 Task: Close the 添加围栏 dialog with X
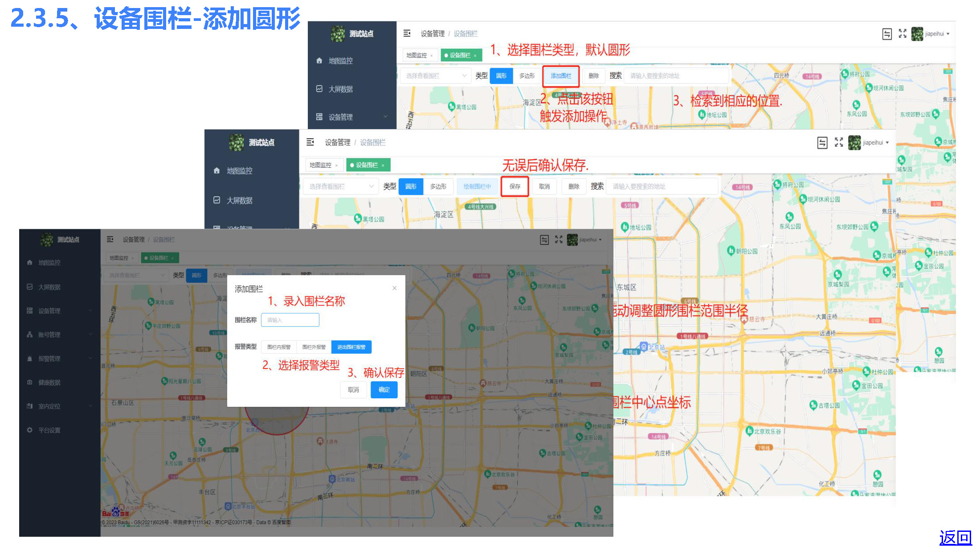394,288
